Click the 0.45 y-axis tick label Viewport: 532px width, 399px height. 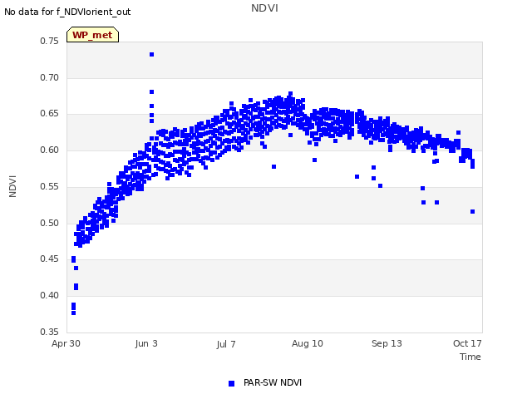pos(50,259)
